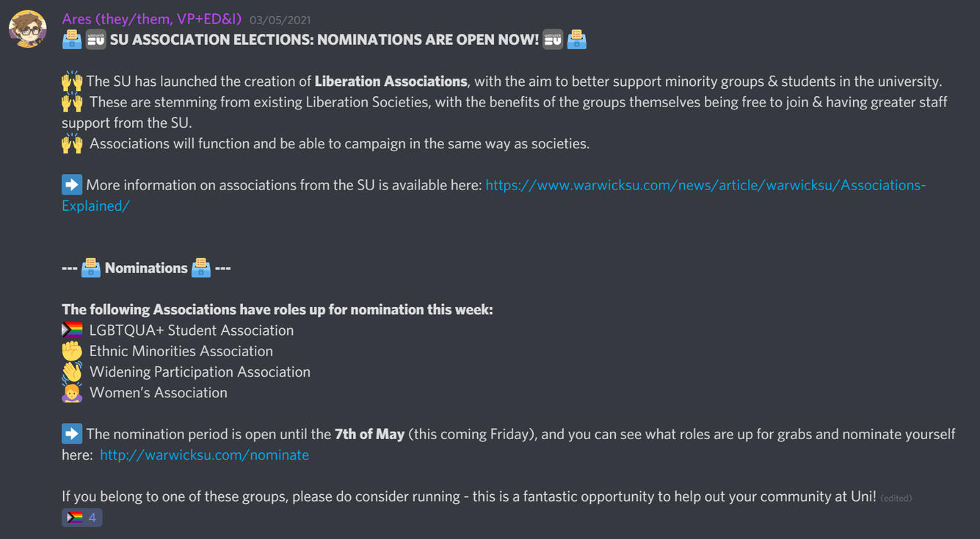Click the raised hands emoji before 'Associations will function'

click(x=72, y=144)
